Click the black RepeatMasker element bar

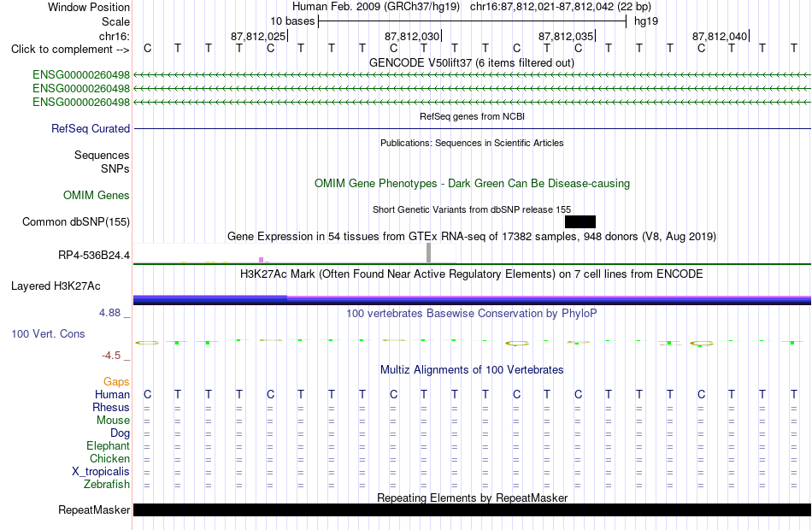(x=472, y=509)
